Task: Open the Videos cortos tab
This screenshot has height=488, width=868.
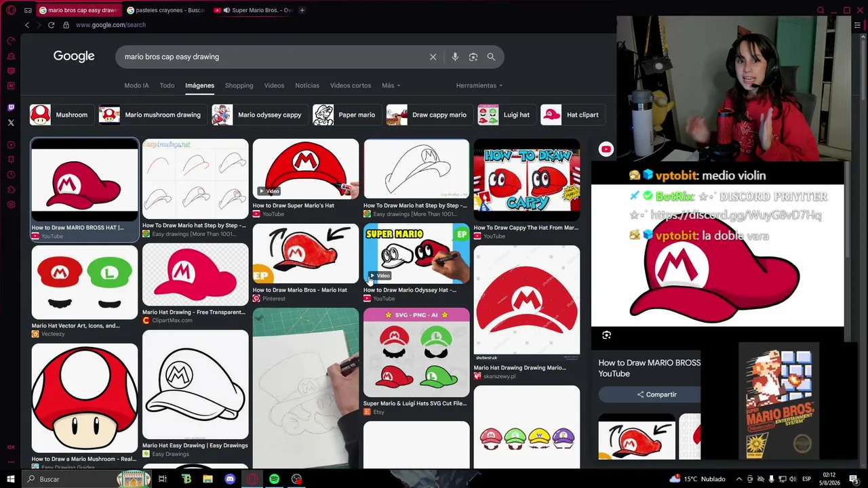Action: 351,85
